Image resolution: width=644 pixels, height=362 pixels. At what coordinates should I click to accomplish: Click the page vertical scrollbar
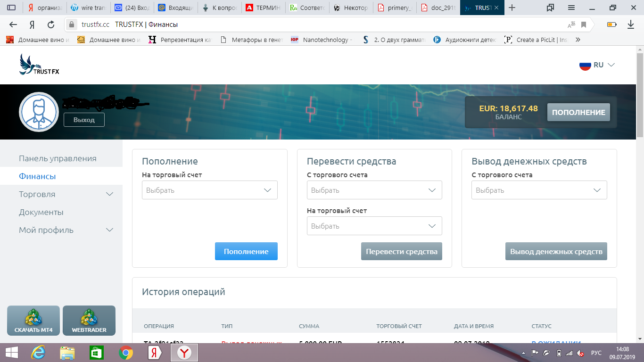click(x=640, y=189)
